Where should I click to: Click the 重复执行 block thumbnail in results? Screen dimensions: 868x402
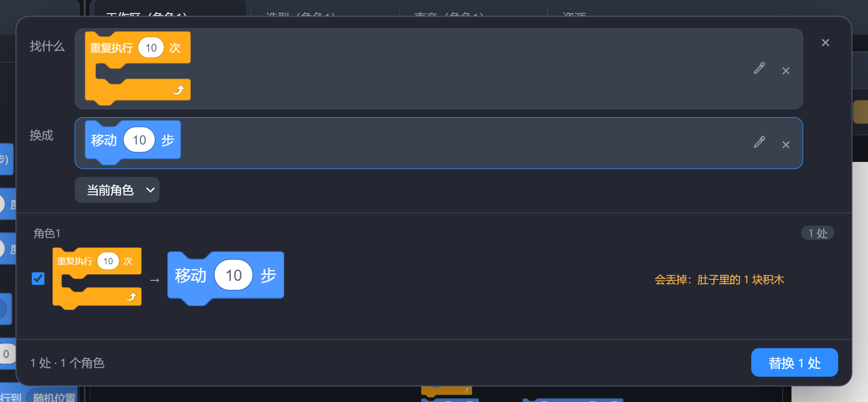click(97, 278)
